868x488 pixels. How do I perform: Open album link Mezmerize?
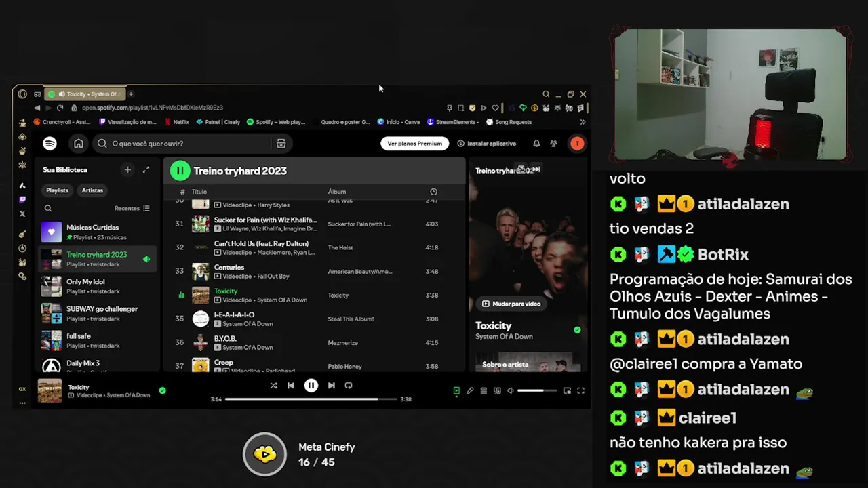tap(342, 343)
